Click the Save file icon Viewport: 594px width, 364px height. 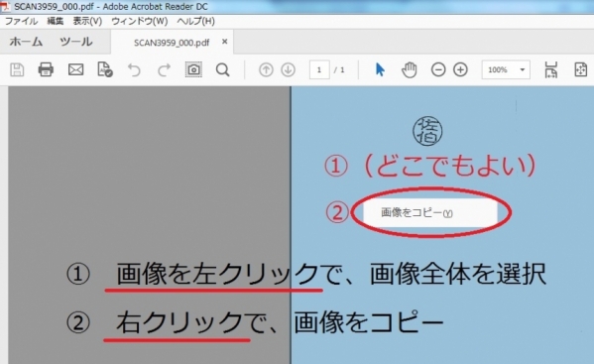[x=17, y=70]
